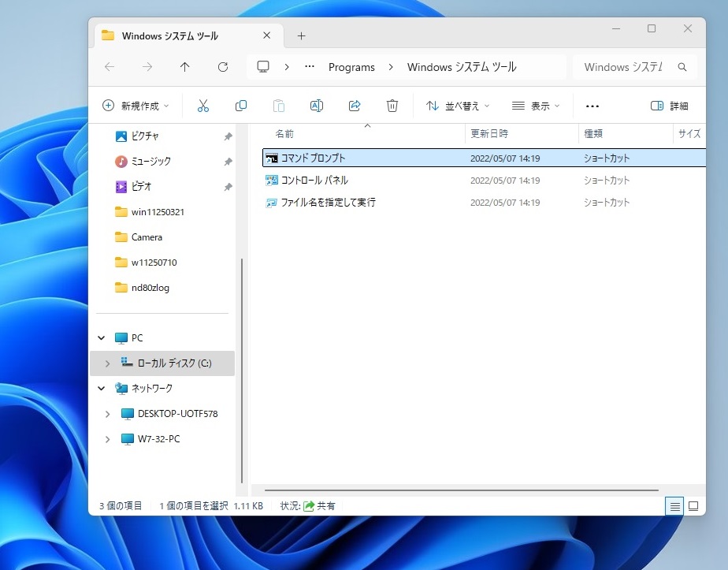Expand DESKTOP-UOTF578 network node
This screenshot has width=728, height=570.
click(x=107, y=413)
